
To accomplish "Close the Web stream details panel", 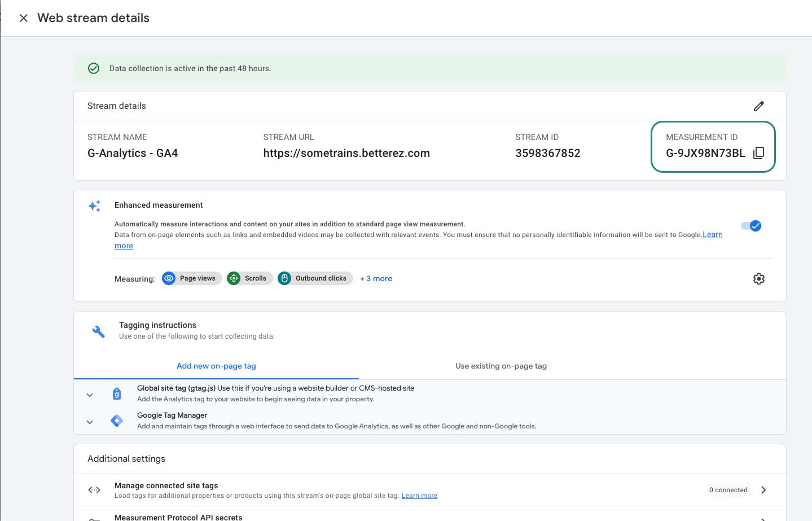I will tap(24, 18).
